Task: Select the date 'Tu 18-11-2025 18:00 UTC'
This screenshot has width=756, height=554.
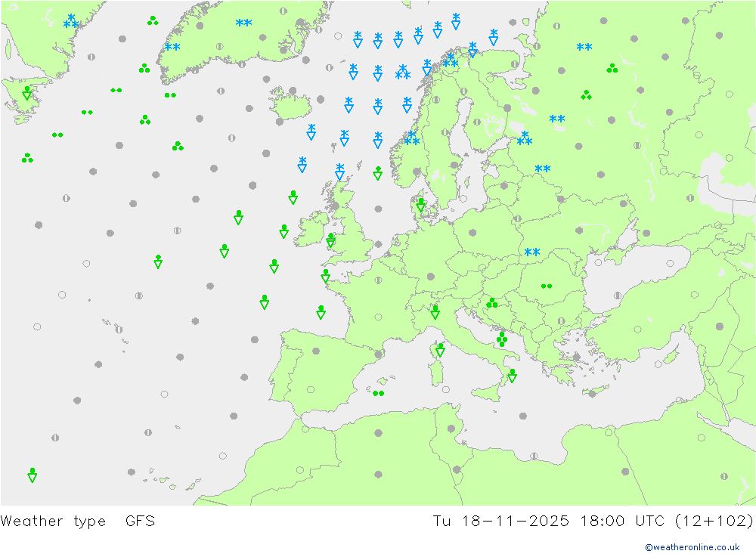Action: tap(549, 522)
